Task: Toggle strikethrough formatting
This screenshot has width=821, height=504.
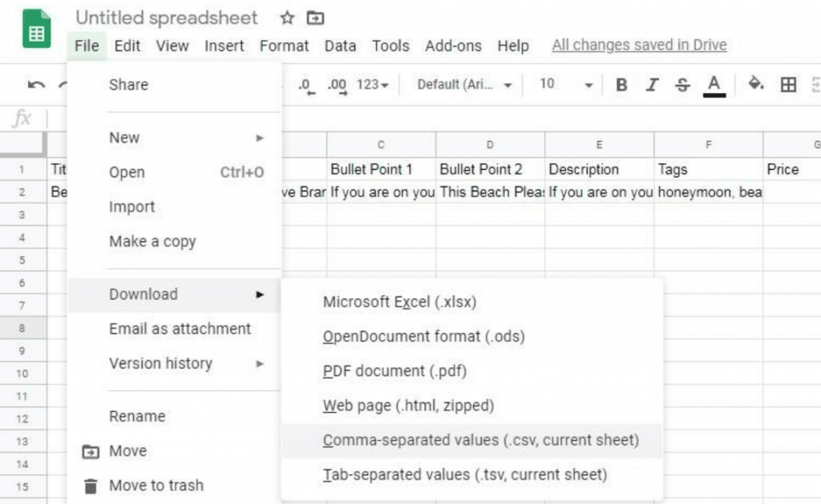Action: 682,85
